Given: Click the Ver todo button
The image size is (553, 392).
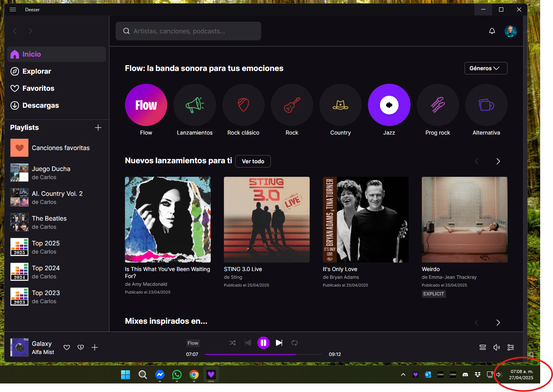Looking at the screenshot, I should point(253,161).
